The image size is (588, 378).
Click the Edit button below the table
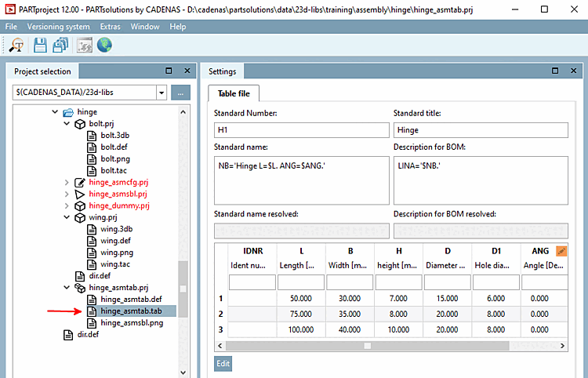pyautogui.click(x=223, y=364)
